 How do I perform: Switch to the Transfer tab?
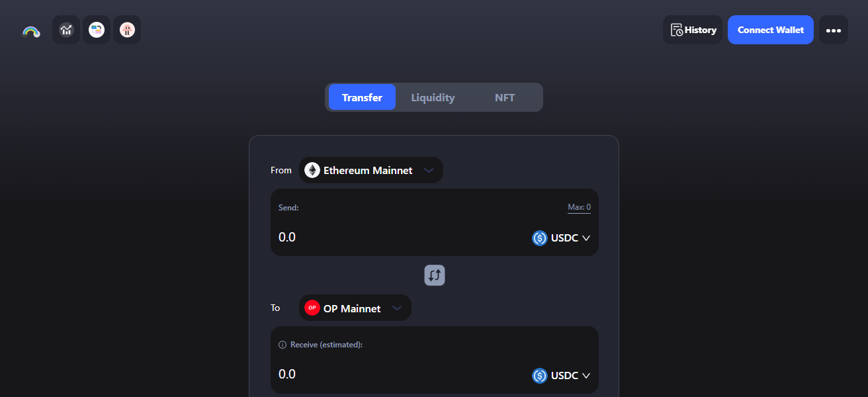pyautogui.click(x=362, y=97)
